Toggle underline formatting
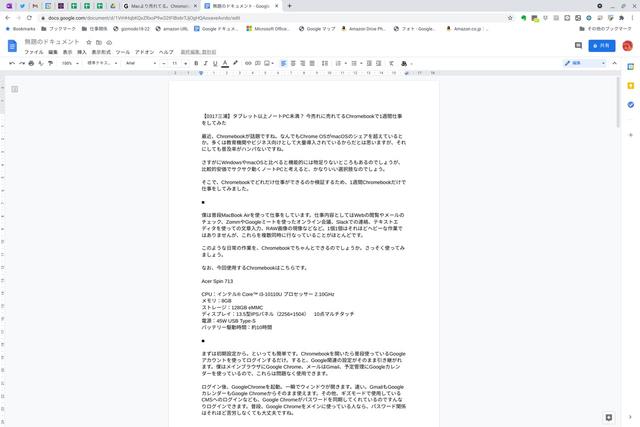Image resolution: width=640 pixels, height=427 pixels. click(215, 63)
